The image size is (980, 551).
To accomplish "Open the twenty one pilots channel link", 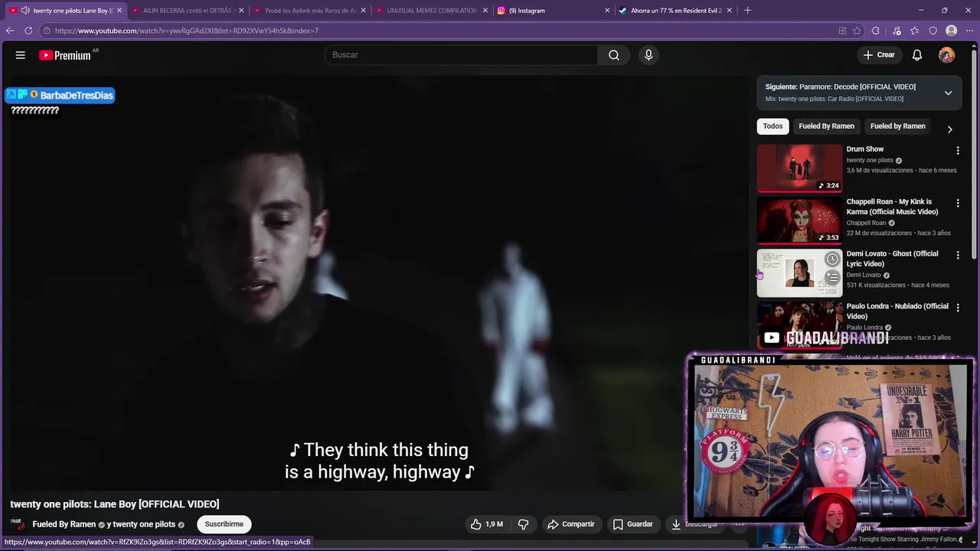I will [x=144, y=524].
